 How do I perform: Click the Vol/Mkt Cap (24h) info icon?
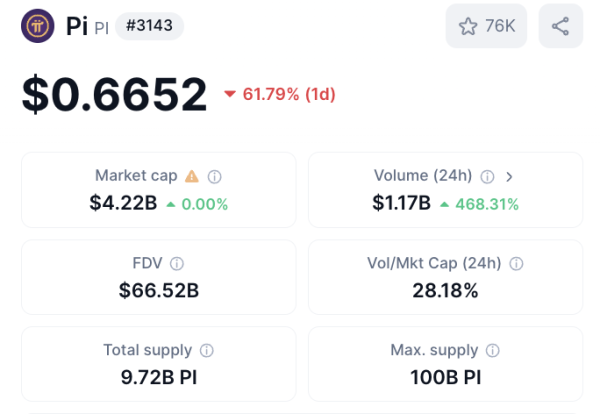pyautogui.click(x=516, y=264)
